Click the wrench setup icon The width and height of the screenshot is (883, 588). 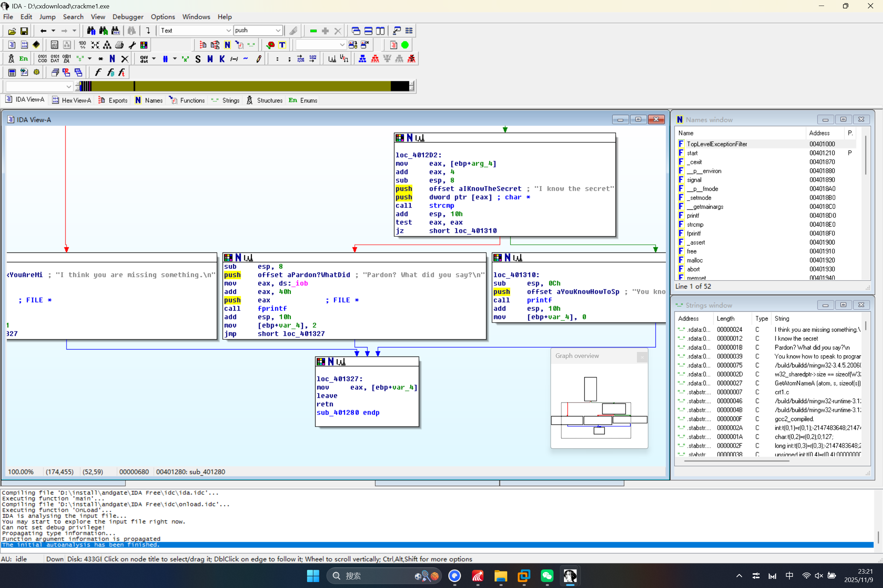coord(132,45)
